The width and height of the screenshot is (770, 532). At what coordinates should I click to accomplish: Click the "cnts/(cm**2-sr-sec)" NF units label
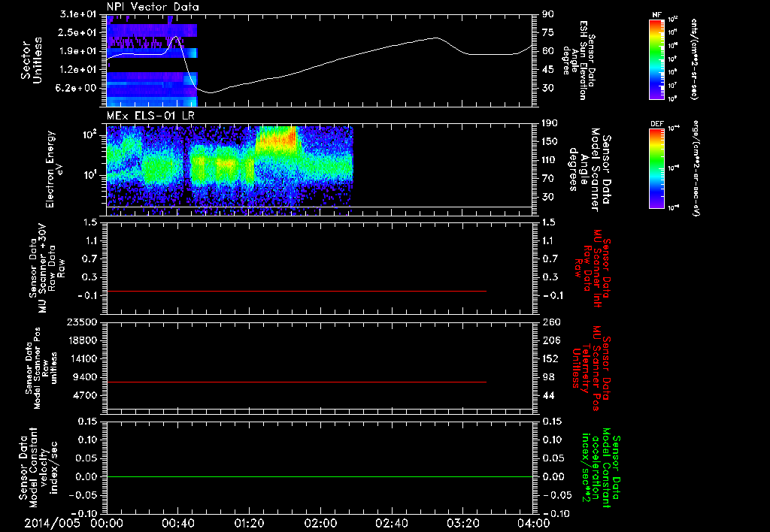coord(694,59)
